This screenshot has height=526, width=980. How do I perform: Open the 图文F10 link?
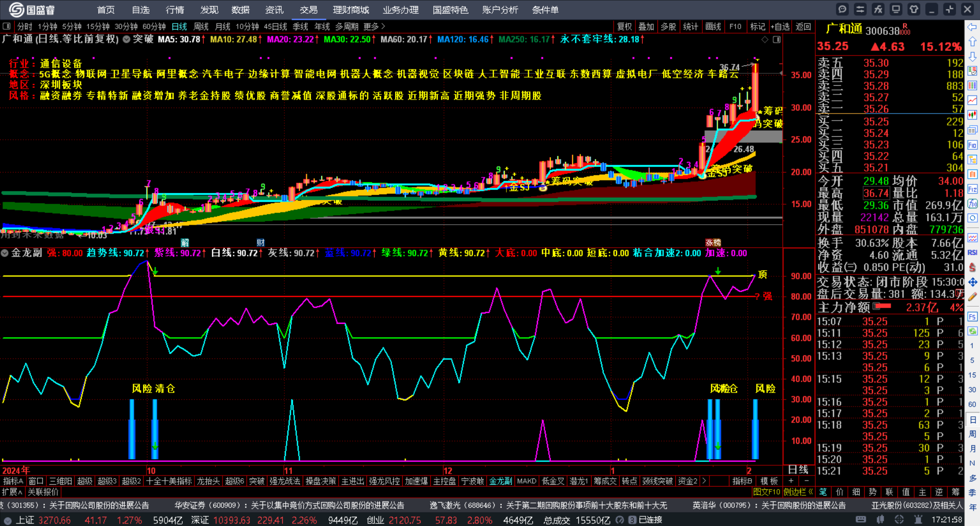click(x=767, y=492)
